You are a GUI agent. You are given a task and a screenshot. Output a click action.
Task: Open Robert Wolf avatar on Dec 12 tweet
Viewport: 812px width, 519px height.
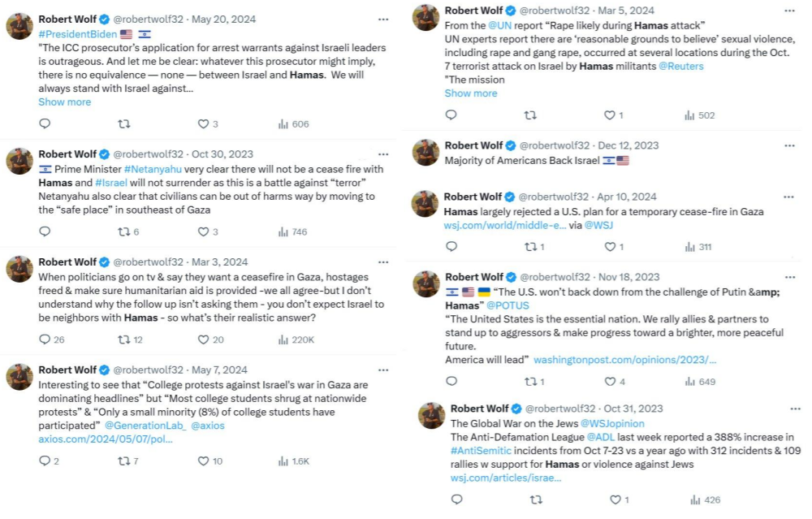click(x=427, y=153)
